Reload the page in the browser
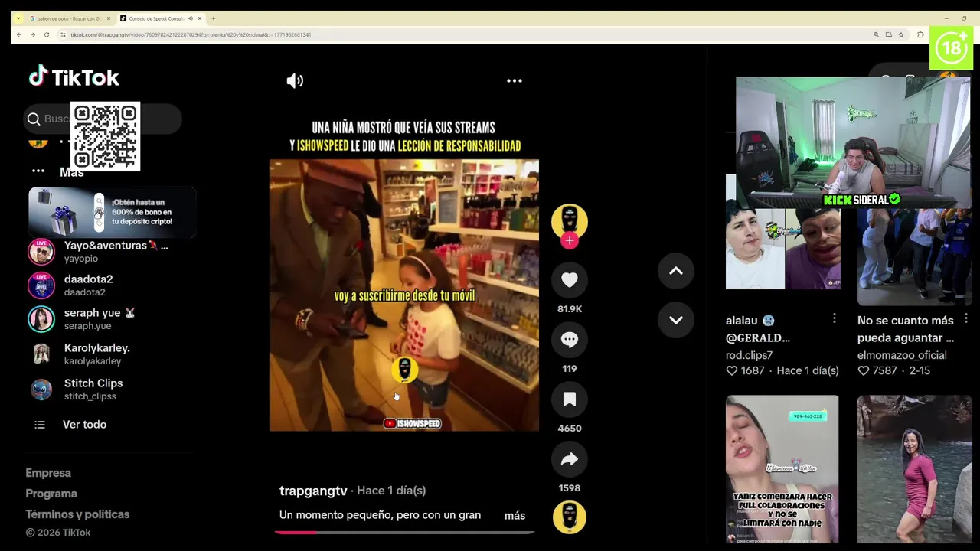This screenshot has width=980, height=551. 46,34
